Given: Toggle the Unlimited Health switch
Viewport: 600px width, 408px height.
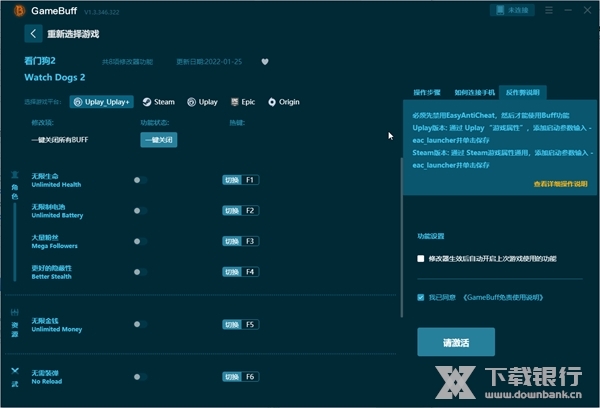Looking at the screenshot, I should tap(140, 180).
